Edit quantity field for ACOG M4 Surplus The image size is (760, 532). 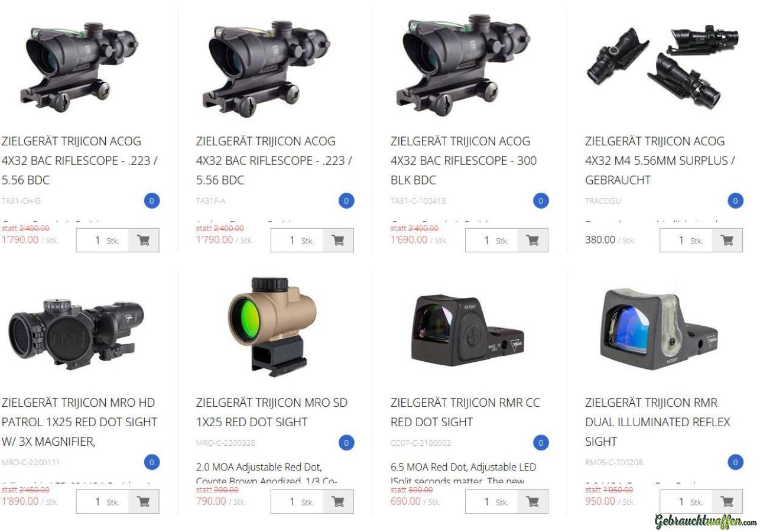pos(686,240)
